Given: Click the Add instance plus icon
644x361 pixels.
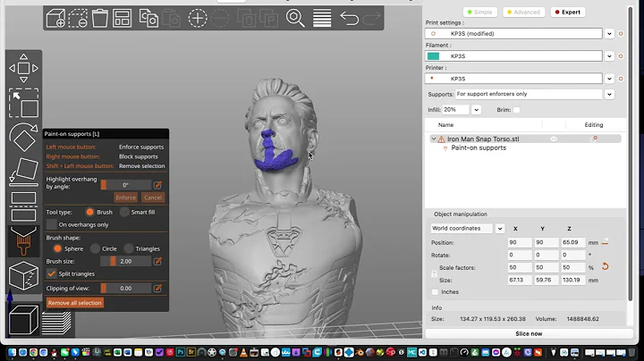Looking at the screenshot, I should point(198,19).
